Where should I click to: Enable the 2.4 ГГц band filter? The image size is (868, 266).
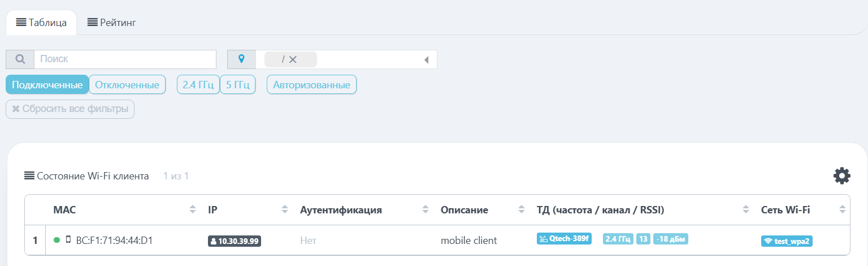pos(198,85)
